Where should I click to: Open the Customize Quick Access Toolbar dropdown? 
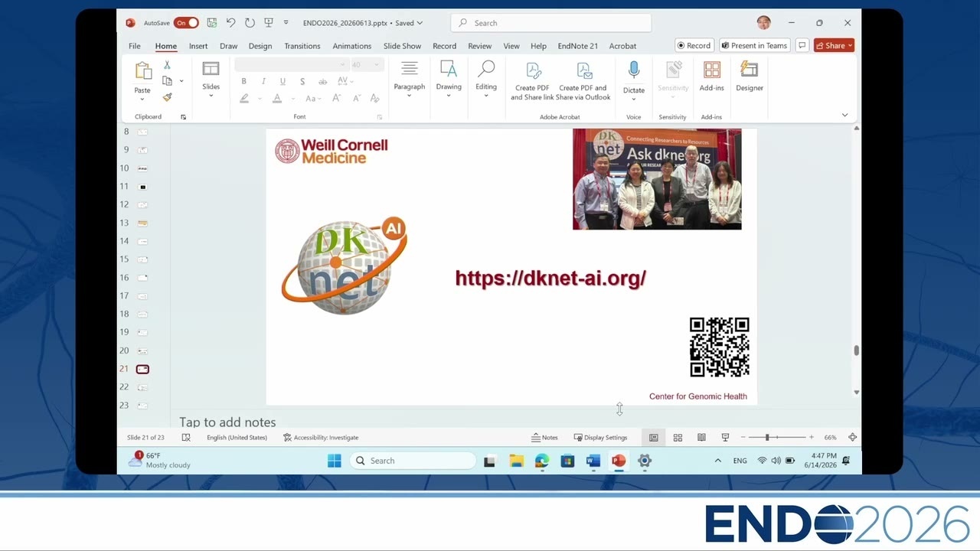click(x=286, y=23)
